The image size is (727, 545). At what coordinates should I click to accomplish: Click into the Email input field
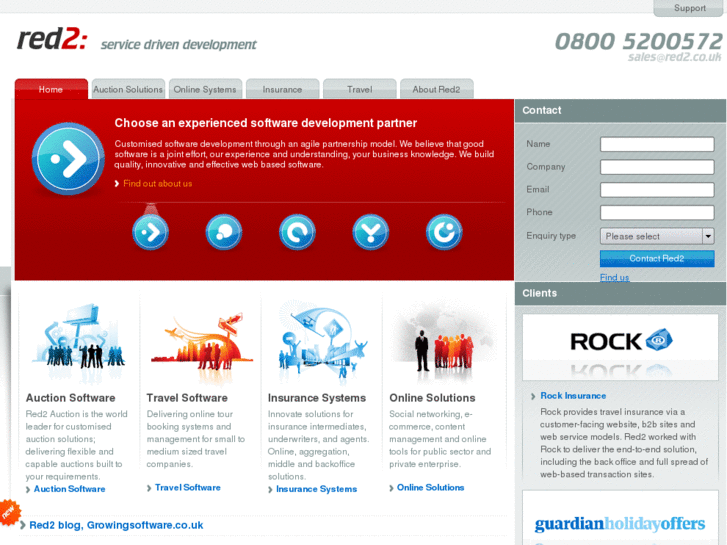pos(657,190)
